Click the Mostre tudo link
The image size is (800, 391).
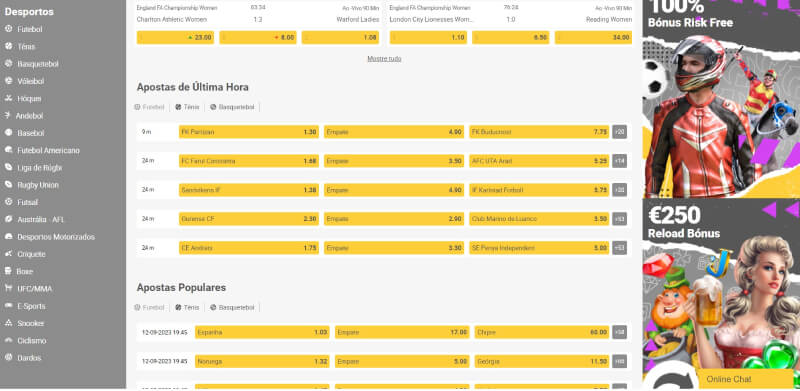pos(384,59)
